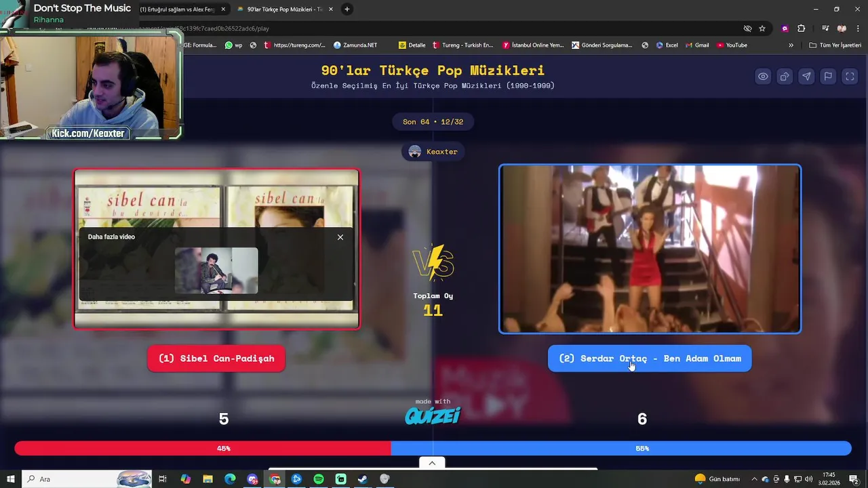The image size is (868, 488).
Task: Open the tureng.com bookmark
Action: (294, 45)
